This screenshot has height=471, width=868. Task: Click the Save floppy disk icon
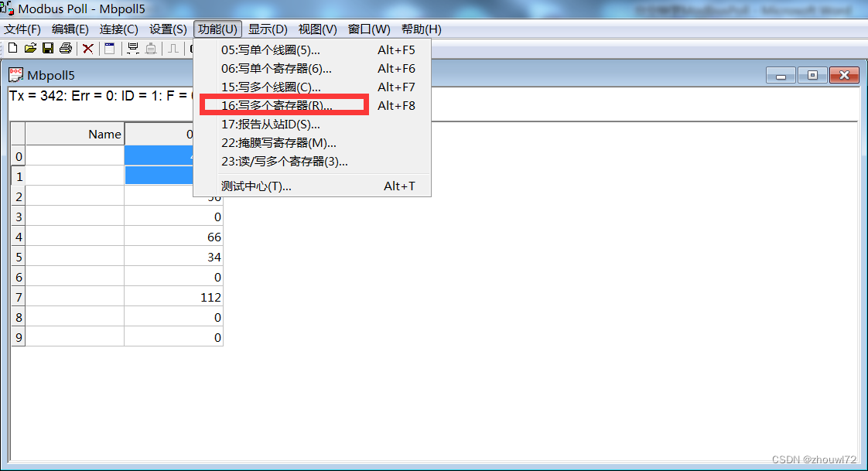point(48,48)
